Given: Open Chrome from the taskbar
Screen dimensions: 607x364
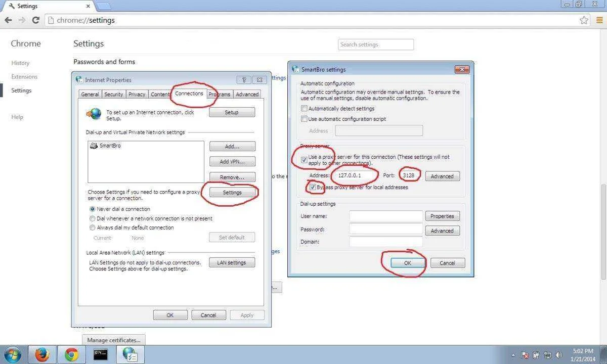Looking at the screenshot, I should (71, 355).
